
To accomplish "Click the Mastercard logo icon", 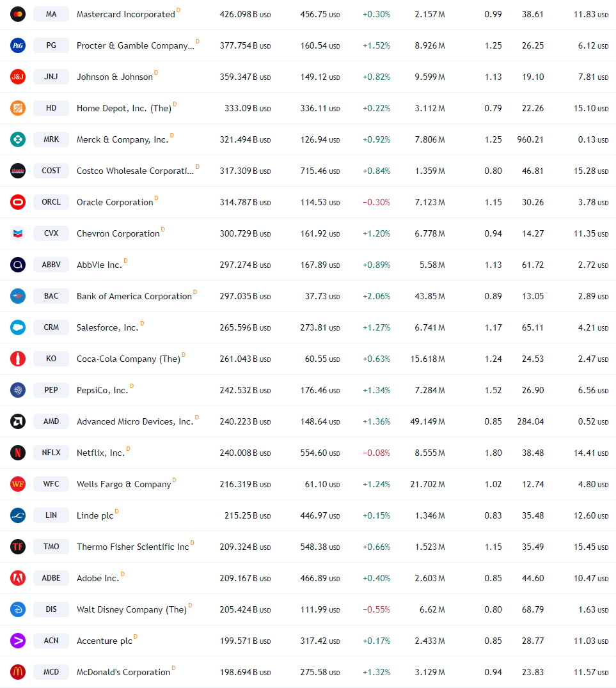I will coord(18,14).
